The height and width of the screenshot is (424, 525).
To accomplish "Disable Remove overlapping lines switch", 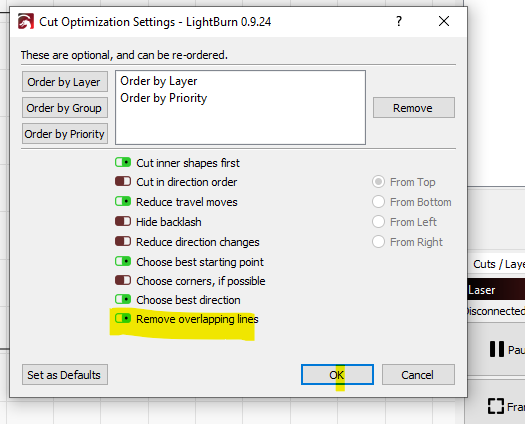I will 123,318.
